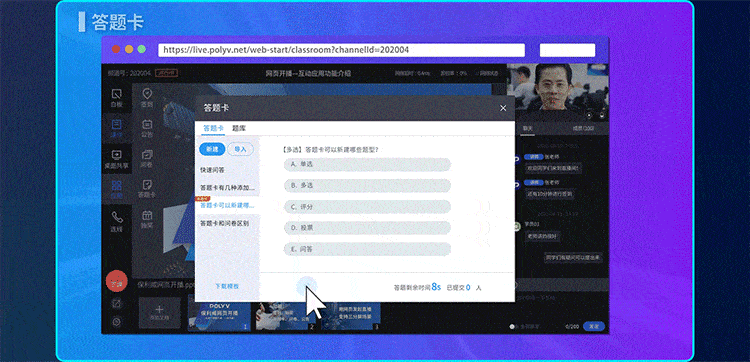Open the 答题卡 app icon in panel
Viewport: 750px width, 362px height.
(x=147, y=189)
